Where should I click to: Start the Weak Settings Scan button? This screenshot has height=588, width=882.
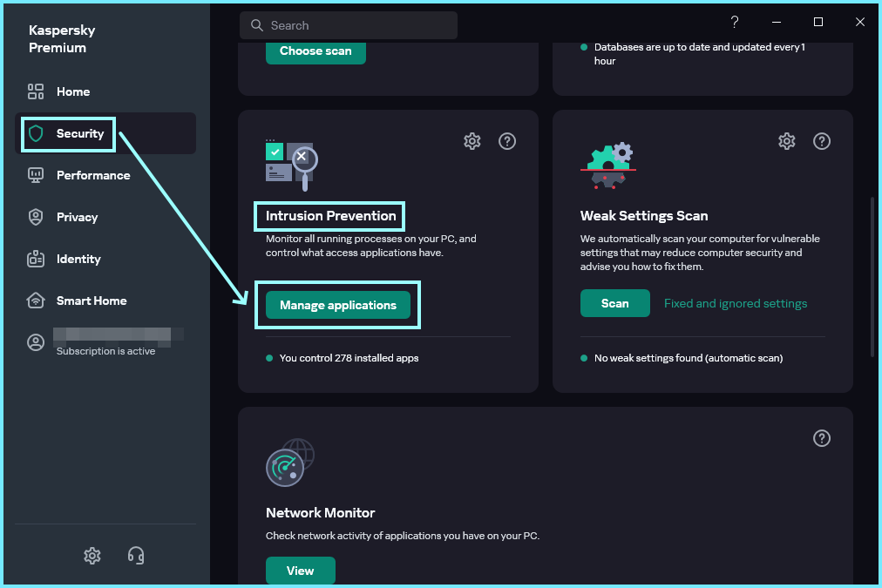[x=614, y=303]
